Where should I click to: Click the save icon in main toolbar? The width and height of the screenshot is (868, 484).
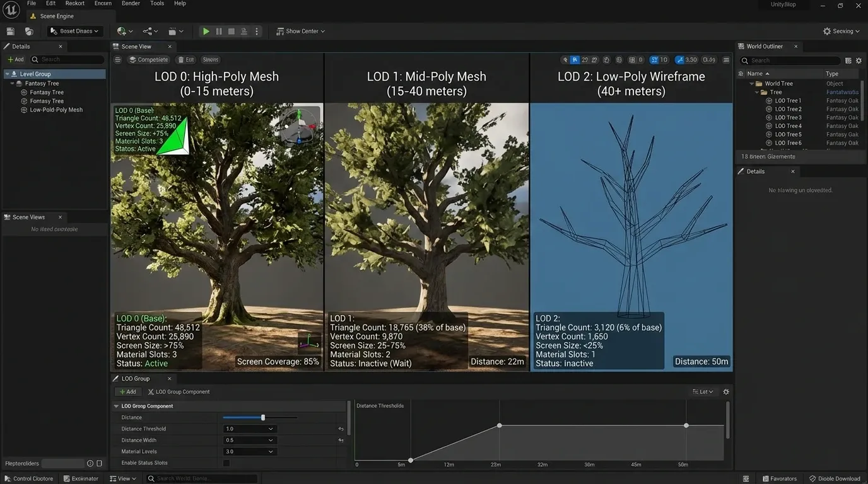pos(11,31)
